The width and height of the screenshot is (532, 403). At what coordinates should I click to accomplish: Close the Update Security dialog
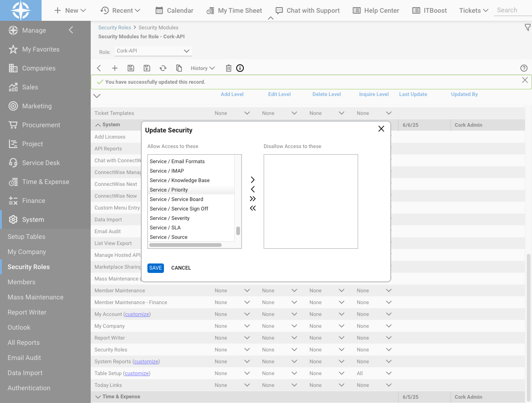381,129
